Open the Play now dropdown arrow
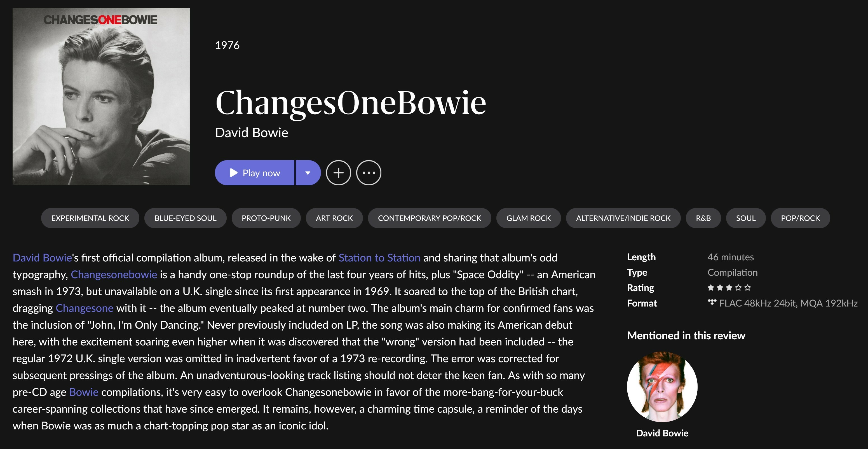 pos(308,173)
